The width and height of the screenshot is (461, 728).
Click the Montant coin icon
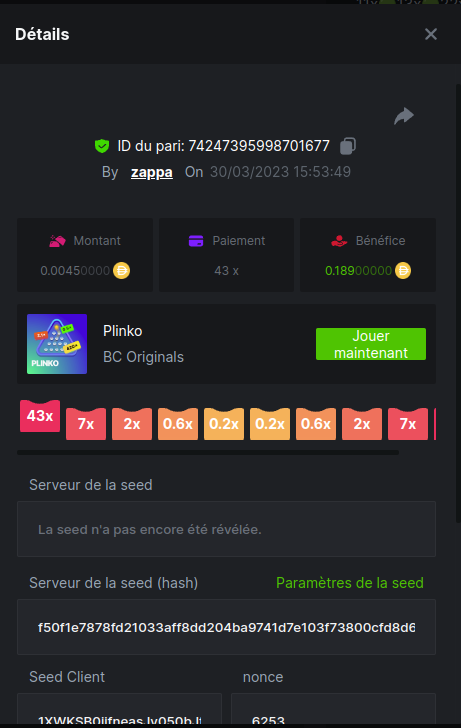pyautogui.click(x=122, y=270)
